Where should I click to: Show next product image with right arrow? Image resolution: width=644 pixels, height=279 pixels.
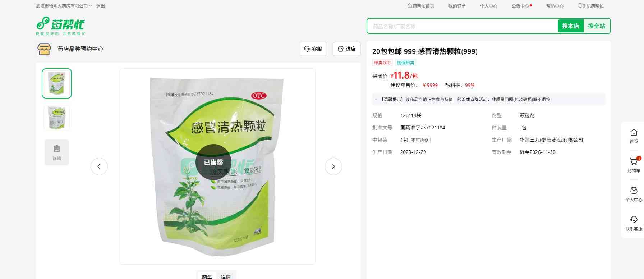[333, 166]
